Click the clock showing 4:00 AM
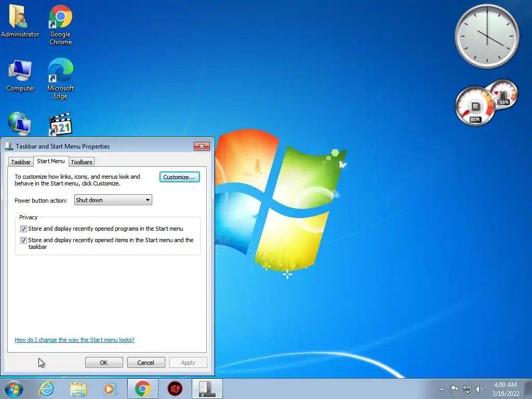Screen dimensions: 532x399 (x=506, y=389)
